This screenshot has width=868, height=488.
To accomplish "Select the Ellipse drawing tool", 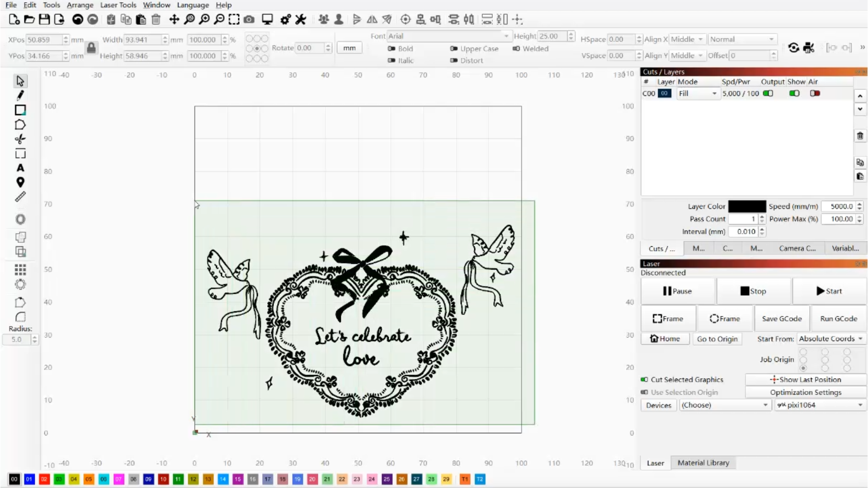I will (x=20, y=219).
